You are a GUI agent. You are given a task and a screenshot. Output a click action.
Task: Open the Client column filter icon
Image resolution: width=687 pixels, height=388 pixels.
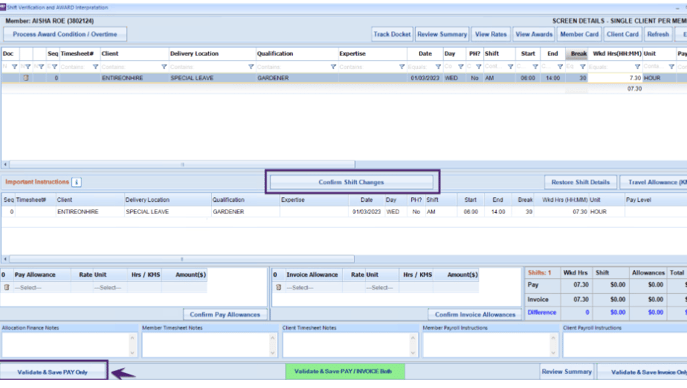(x=164, y=67)
